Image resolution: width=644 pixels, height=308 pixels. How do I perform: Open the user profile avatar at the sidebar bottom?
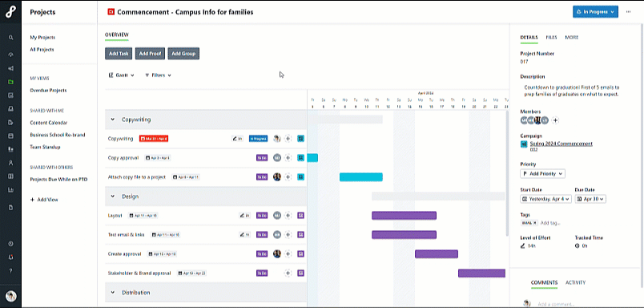[x=10, y=297]
